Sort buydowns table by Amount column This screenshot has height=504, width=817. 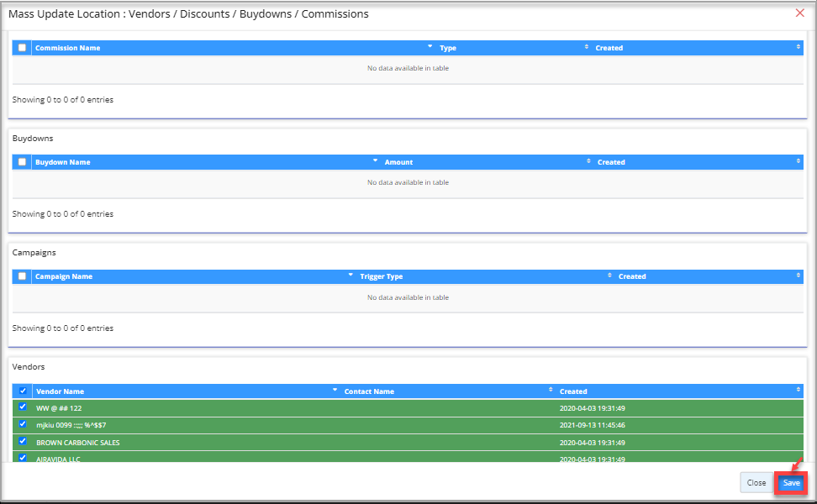(488, 162)
